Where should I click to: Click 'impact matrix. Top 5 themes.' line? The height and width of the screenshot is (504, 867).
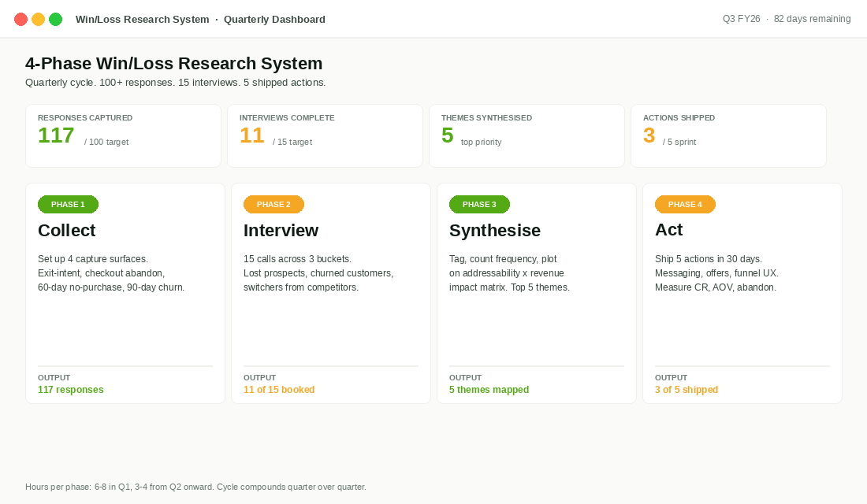pyautogui.click(x=509, y=287)
